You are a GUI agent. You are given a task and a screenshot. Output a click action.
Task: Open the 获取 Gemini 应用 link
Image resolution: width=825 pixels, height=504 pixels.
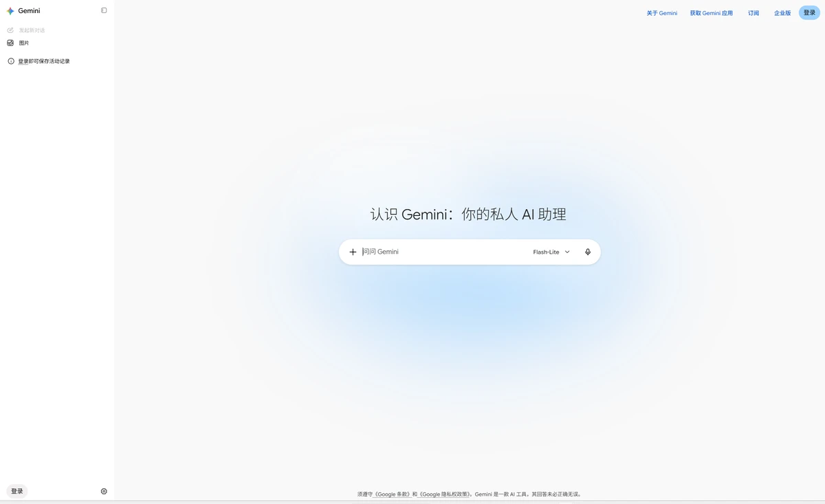(712, 13)
